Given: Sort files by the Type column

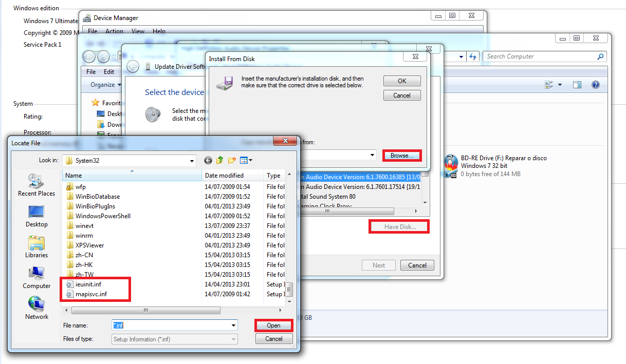Looking at the screenshot, I should coord(274,176).
